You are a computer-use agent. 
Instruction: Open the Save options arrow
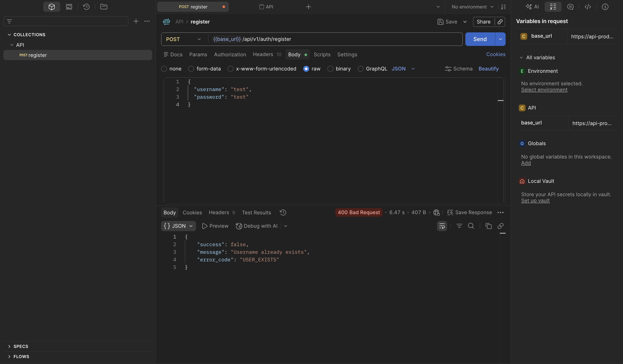[465, 22]
